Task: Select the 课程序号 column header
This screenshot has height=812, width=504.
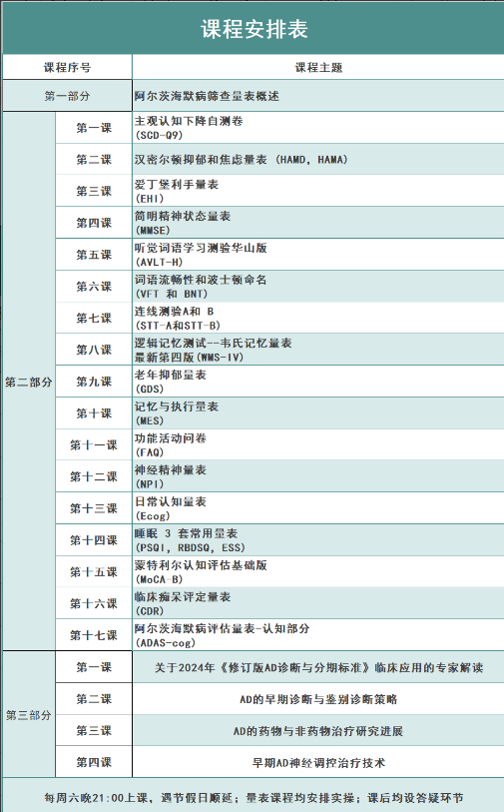Action: click(x=67, y=67)
